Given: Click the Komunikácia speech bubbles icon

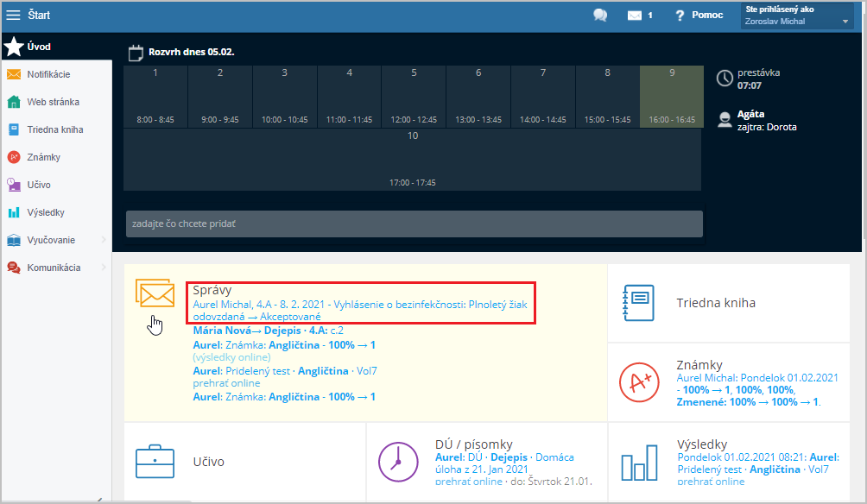Looking at the screenshot, I should pyautogui.click(x=14, y=268).
